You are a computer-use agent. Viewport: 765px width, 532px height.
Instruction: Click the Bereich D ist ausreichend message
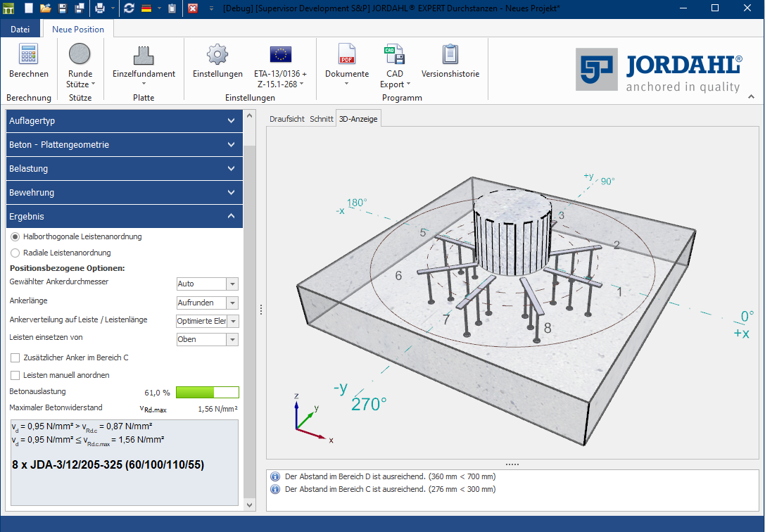[x=391, y=476]
